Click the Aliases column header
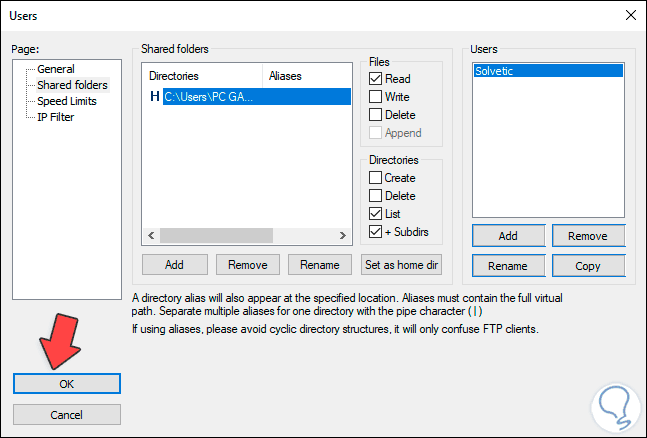Viewport: 647px width, 438px height. point(307,76)
